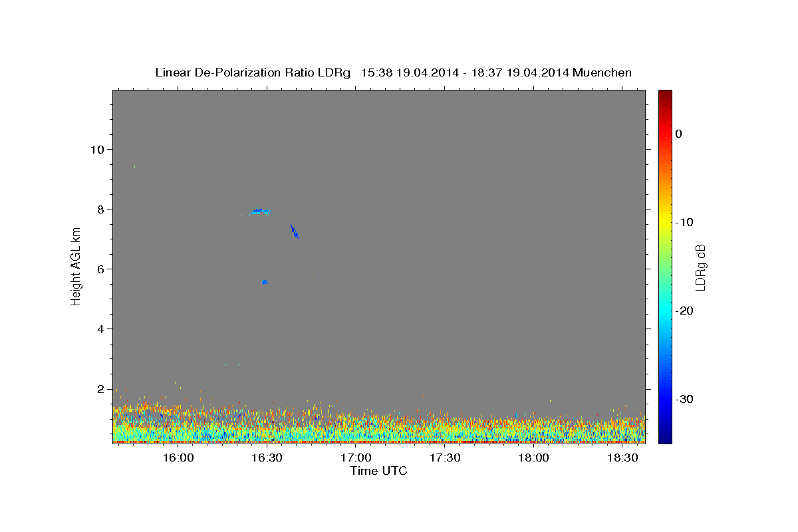Click the 10 km height tick label
This screenshot has height=532, width=798.
tap(97, 149)
